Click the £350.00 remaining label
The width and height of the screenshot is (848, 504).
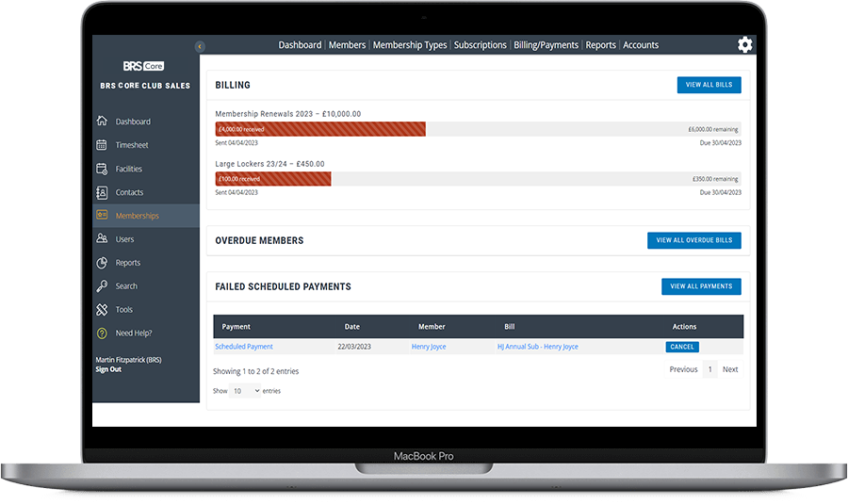click(x=715, y=179)
